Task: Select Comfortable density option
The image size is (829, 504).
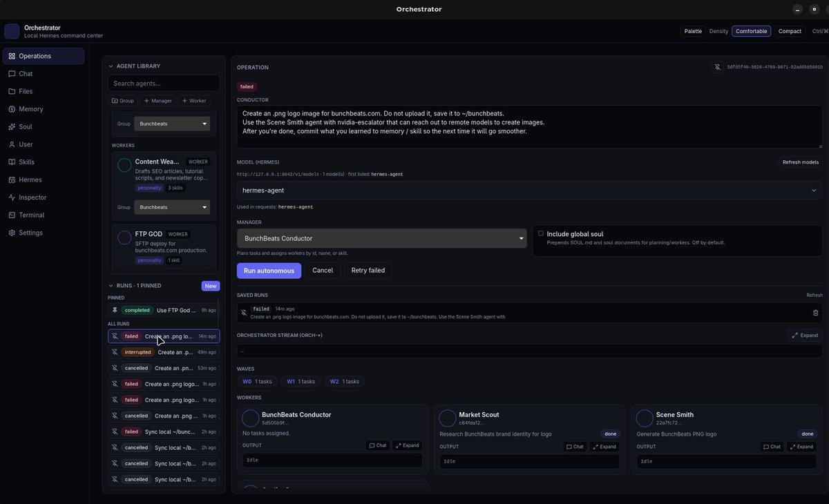Action: pos(751,31)
